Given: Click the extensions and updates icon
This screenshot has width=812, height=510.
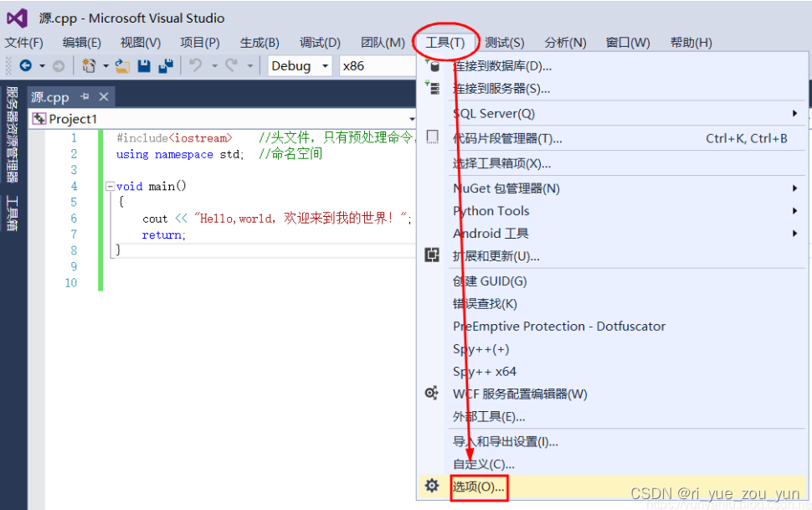Looking at the screenshot, I should pyautogui.click(x=432, y=255).
